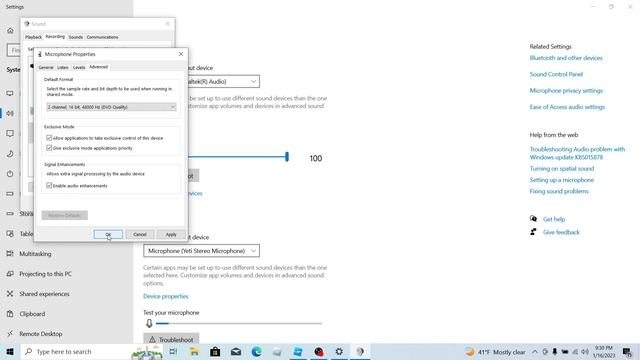This screenshot has width=640, height=360.
Task: Click the Test your microphone level bar
Action: (x=239, y=323)
